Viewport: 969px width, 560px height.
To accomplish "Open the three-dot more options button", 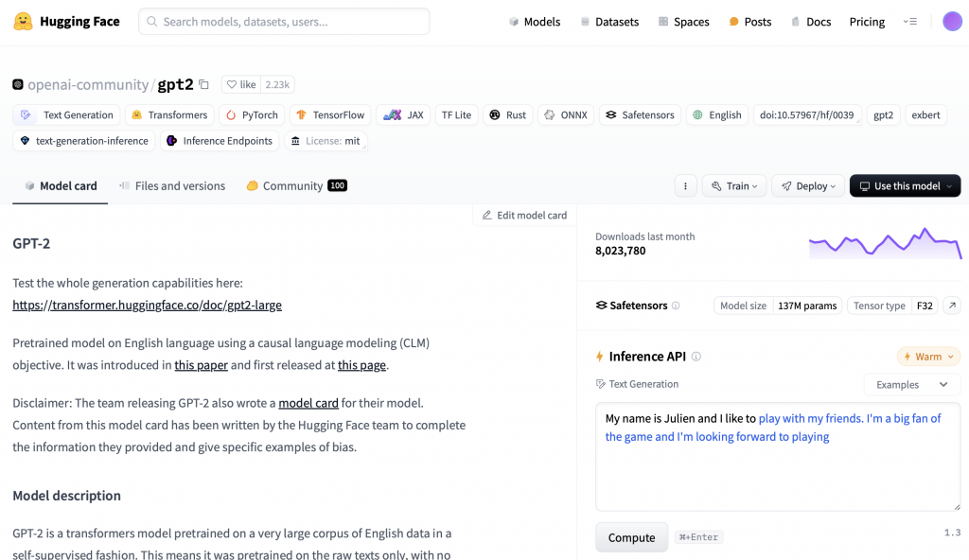I will [685, 186].
